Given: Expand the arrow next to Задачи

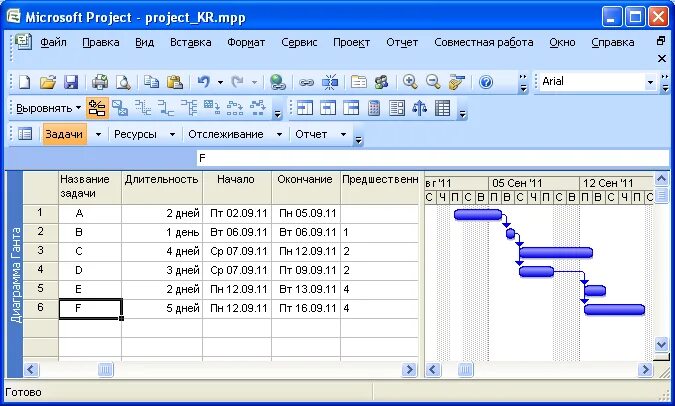Looking at the screenshot, I should coord(98,134).
